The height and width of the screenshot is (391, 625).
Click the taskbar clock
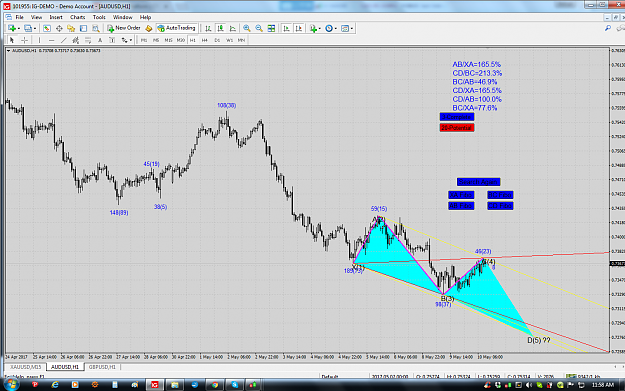[x=602, y=385]
